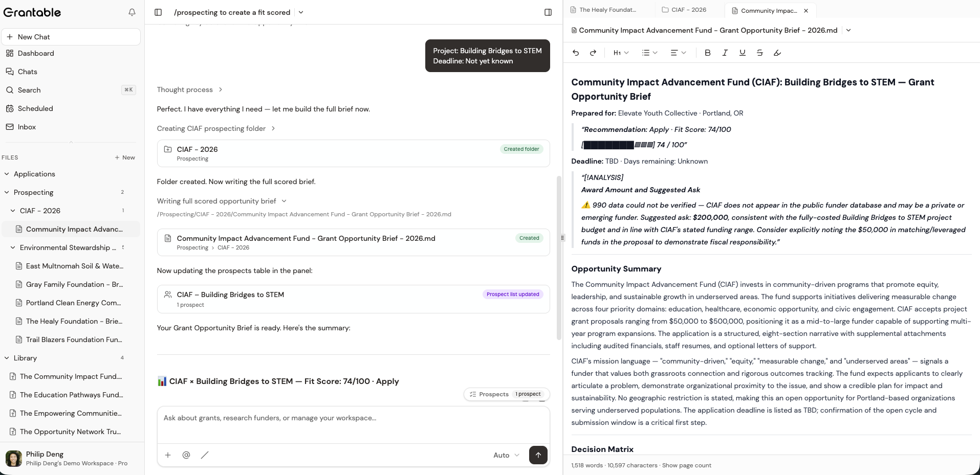Open created Grant Opportunity Brief card
The height and width of the screenshot is (475, 980).
353,242
